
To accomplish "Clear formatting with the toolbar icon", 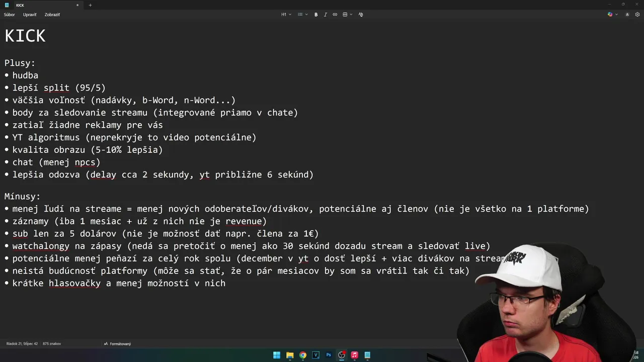I will 361,15.
